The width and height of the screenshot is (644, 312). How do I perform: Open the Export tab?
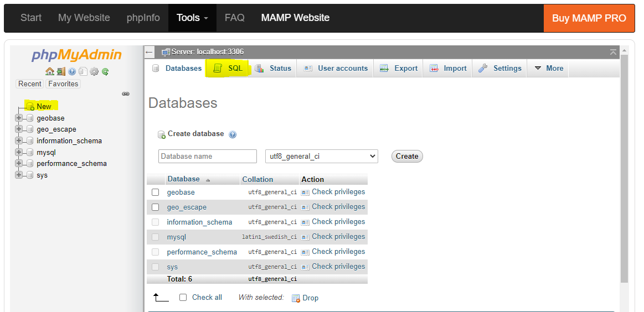pyautogui.click(x=398, y=68)
